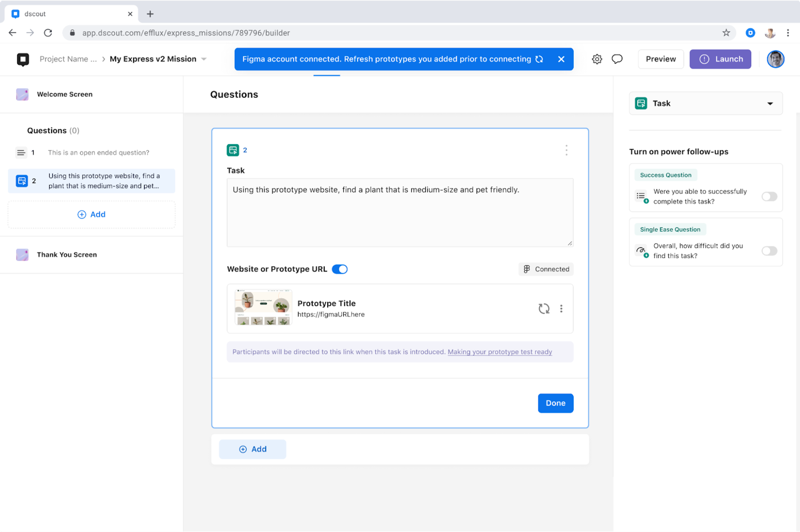This screenshot has height=532, width=800.
Task: Open question 2 card options menu
Action: click(x=566, y=150)
